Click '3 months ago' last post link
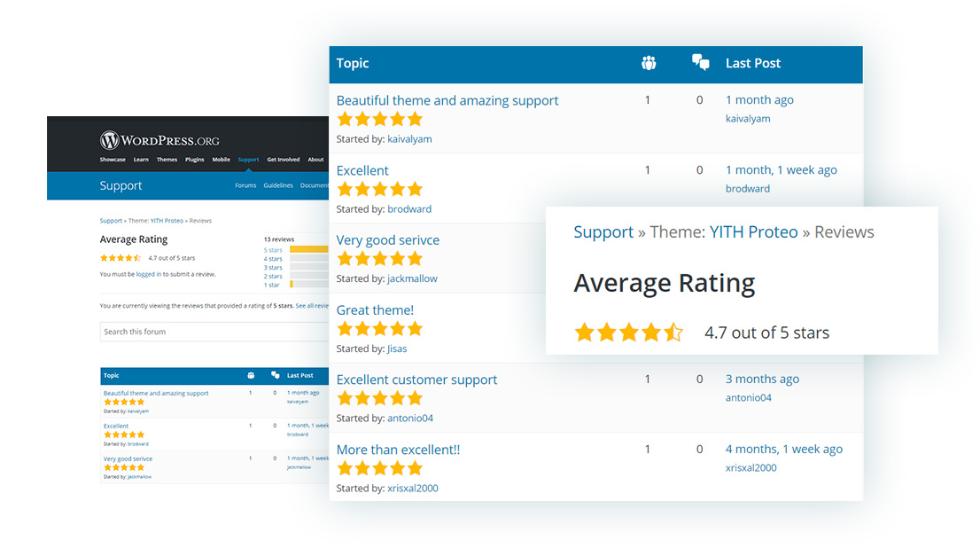Image resolution: width=980 pixels, height=556 pixels. [762, 379]
